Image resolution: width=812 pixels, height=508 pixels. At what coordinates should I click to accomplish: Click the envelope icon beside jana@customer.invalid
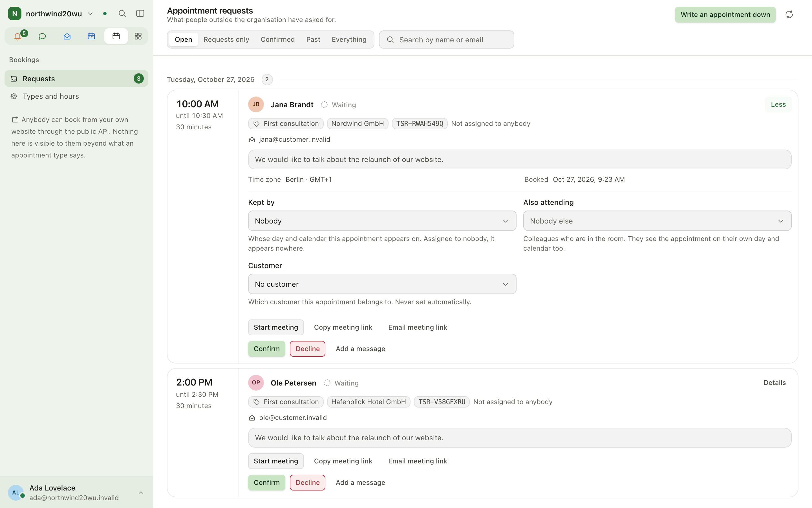[252, 140]
